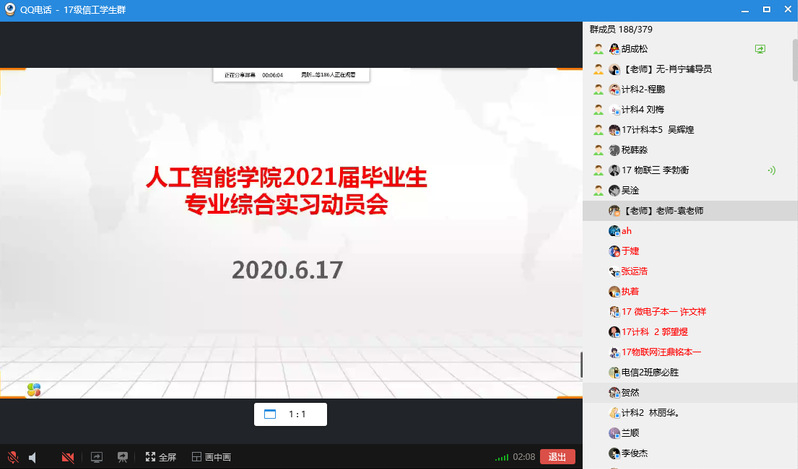The height and width of the screenshot is (469, 798).
Task: Click the screen share icon in the toolbar
Action: coord(97,457)
